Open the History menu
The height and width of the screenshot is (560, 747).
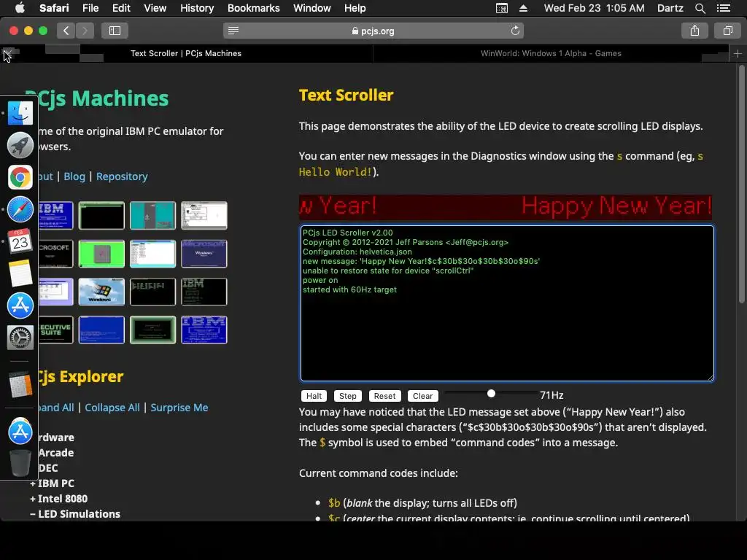pyautogui.click(x=197, y=8)
